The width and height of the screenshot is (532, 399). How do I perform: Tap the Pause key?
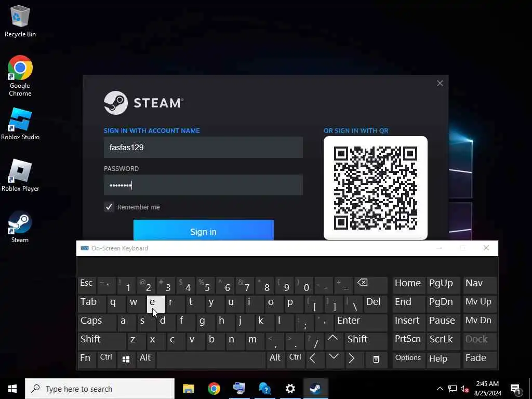tap(443, 322)
